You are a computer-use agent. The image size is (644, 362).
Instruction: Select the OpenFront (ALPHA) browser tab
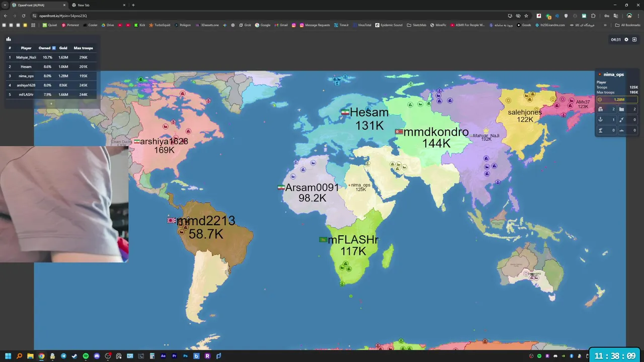click(x=39, y=5)
